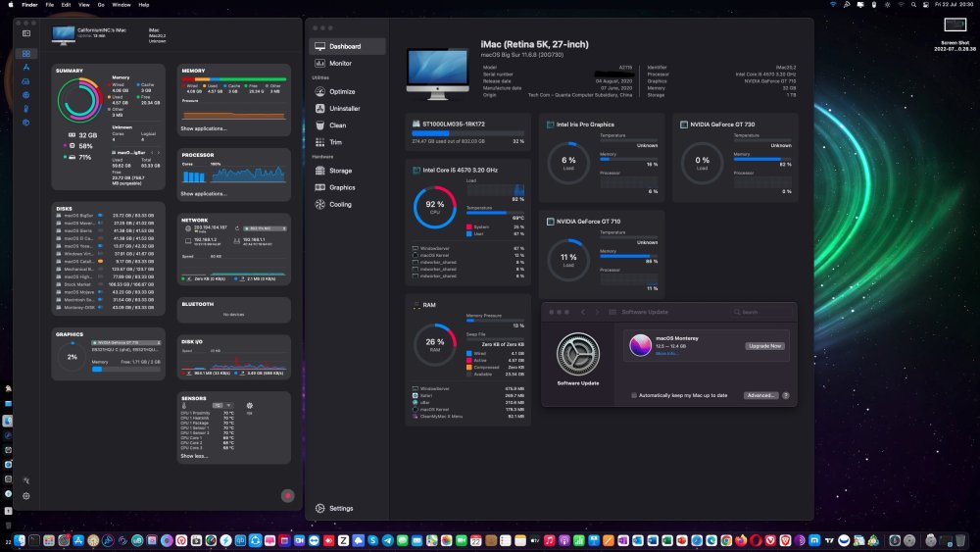This screenshot has height=552, width=980.
Task: Open More Info link for macOS Monterey
Action: pos(666,353)
